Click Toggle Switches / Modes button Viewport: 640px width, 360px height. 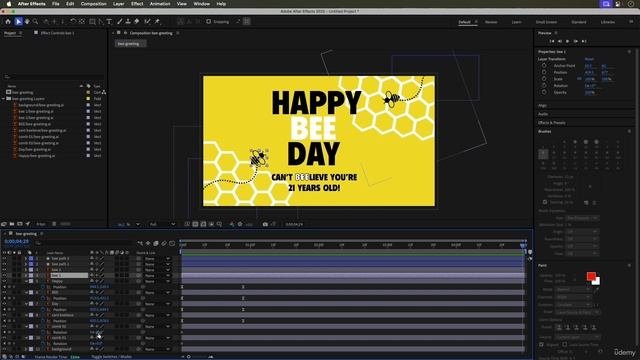pos(111,357)
